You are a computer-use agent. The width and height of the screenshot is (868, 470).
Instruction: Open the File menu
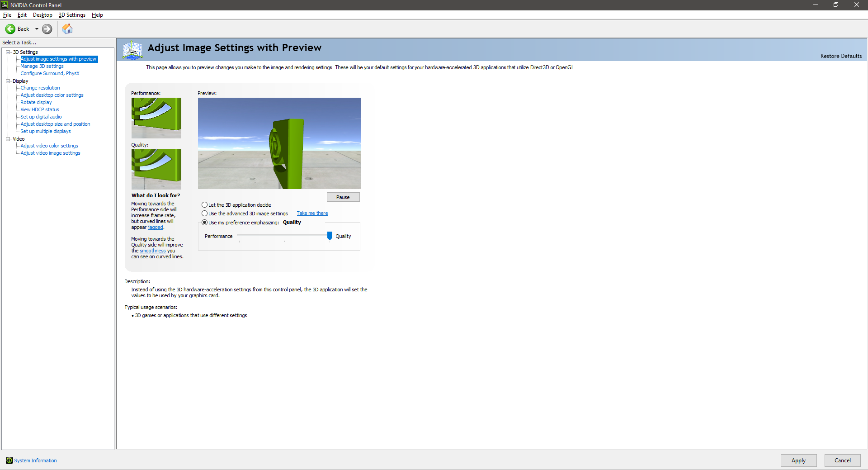coord(7,15)
